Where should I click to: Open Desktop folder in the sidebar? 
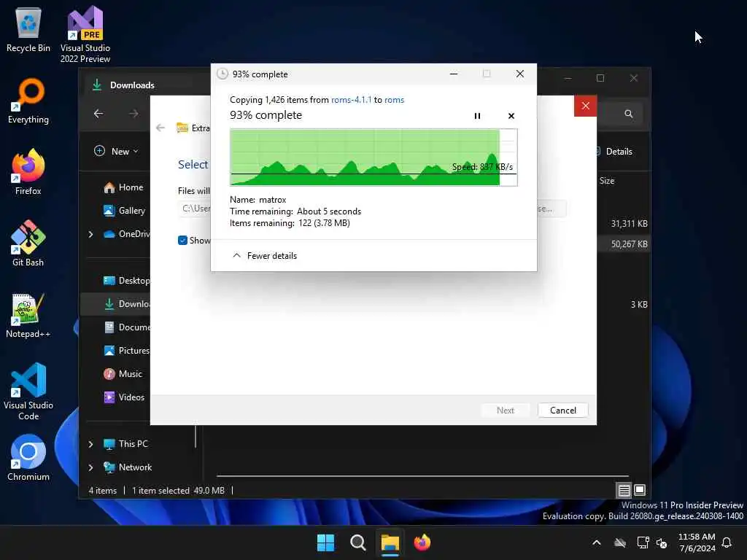(127, 281)
